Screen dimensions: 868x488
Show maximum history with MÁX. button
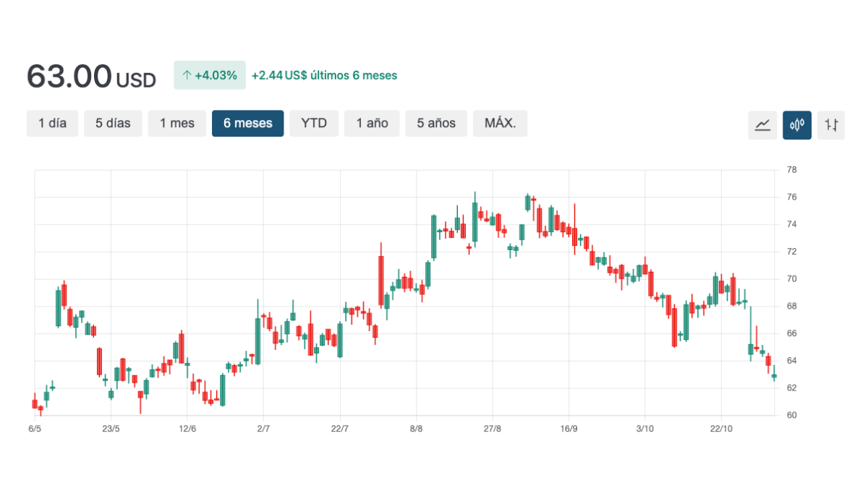click(500, 123)
